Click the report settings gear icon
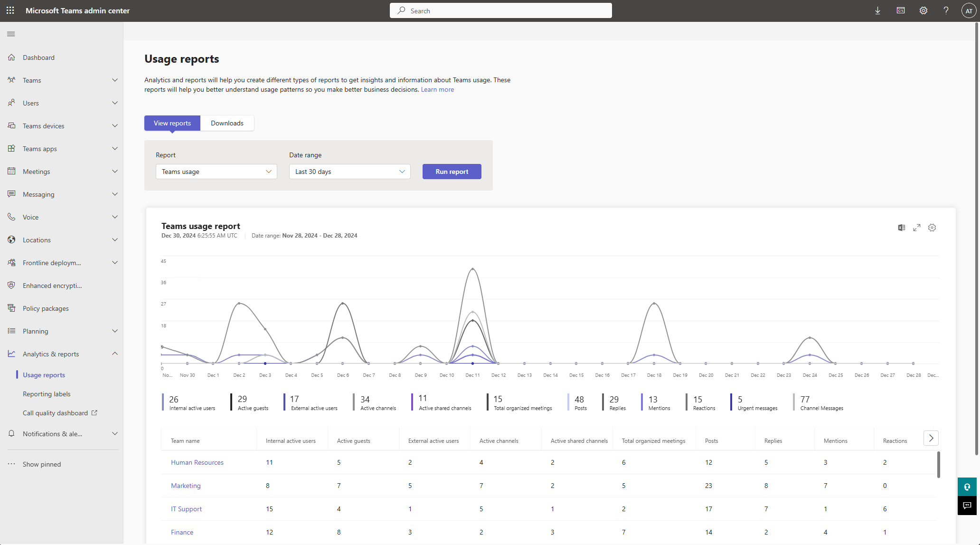The width and height of the screenshot is (980, 545). tap(932, 228)
